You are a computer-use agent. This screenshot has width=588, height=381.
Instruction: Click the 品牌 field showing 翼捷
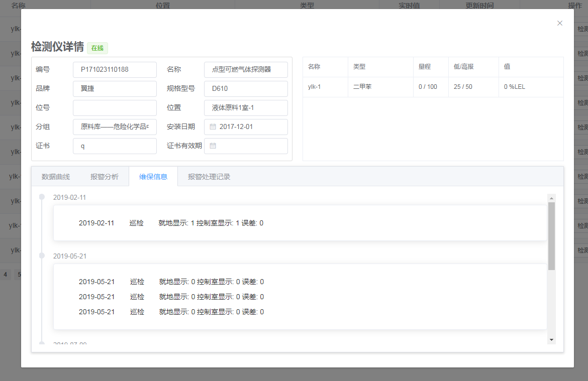[x=115, y=89]
